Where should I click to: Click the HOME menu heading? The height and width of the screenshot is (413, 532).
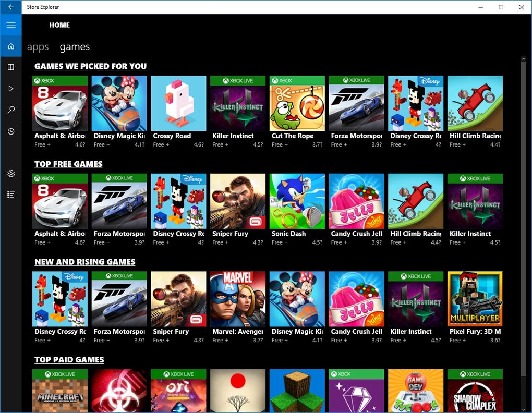click(x=59, y=25)
